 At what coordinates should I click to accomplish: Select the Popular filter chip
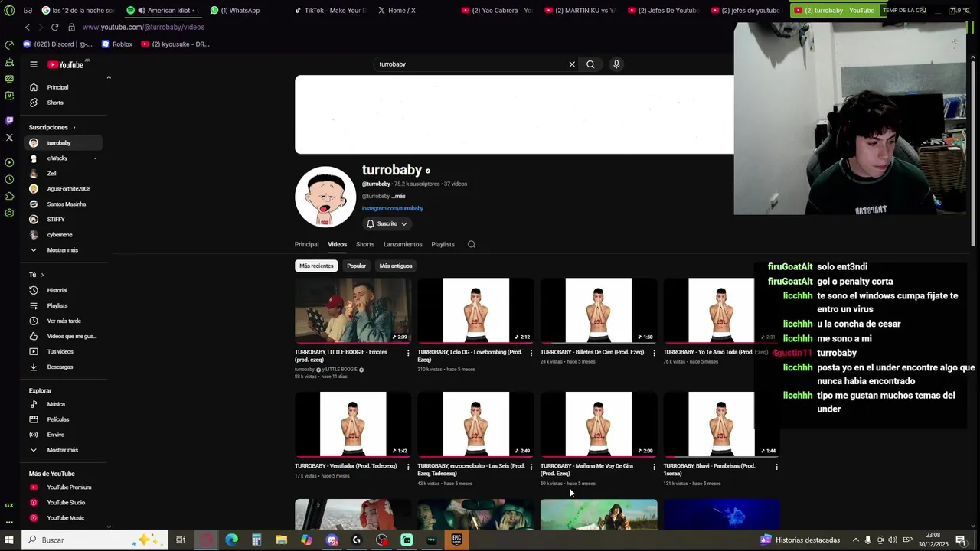tap(356, 266)
